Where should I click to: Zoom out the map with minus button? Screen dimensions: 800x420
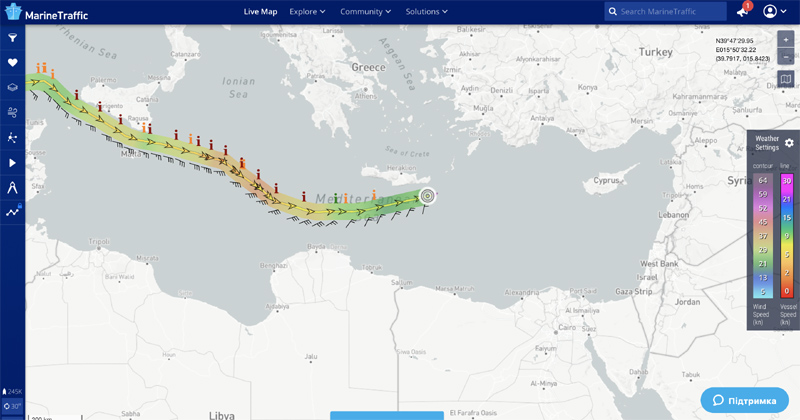[785, 57]
